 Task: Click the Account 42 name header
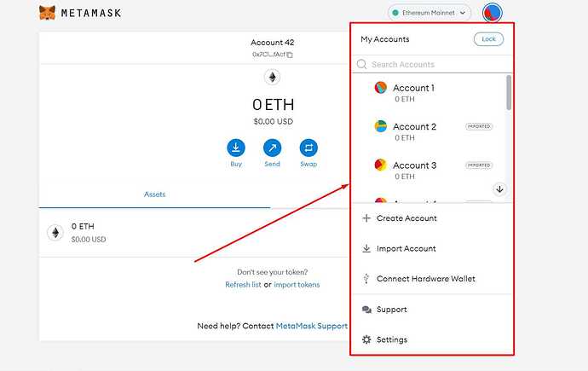click(272, 43)
